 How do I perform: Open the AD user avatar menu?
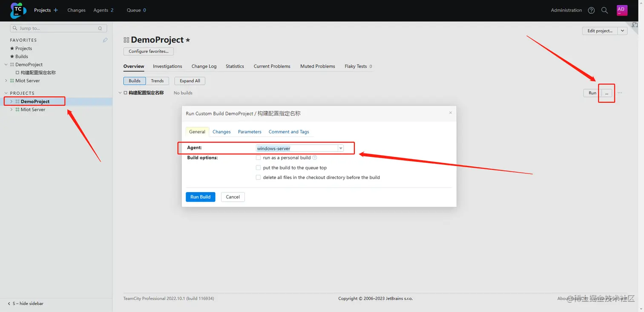(x=622, y=10)
